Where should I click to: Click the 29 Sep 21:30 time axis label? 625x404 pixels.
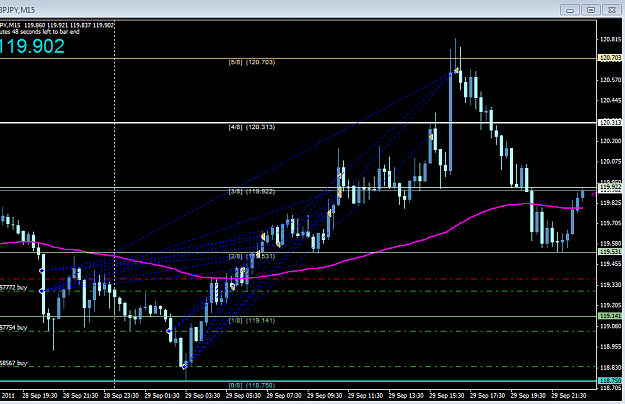(568, 396)
